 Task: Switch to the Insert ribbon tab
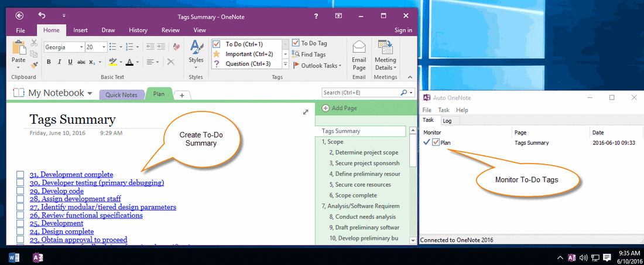[81, 30]
